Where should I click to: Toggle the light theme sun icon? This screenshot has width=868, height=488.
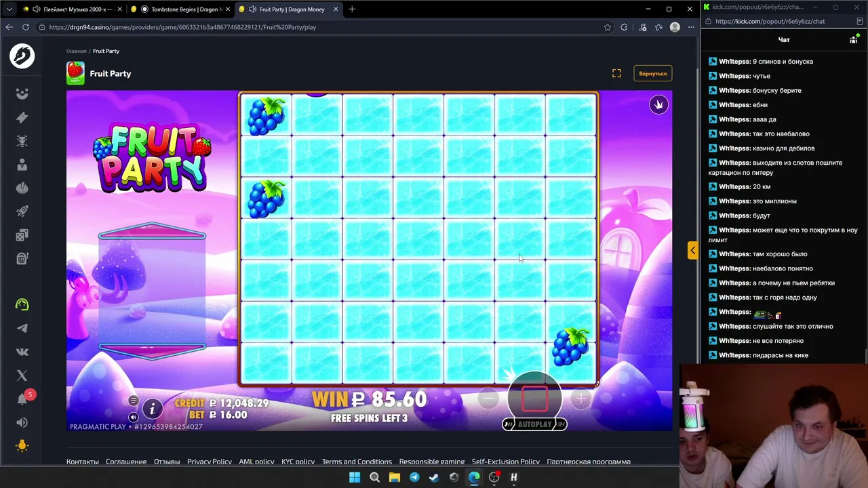(22, 445)
